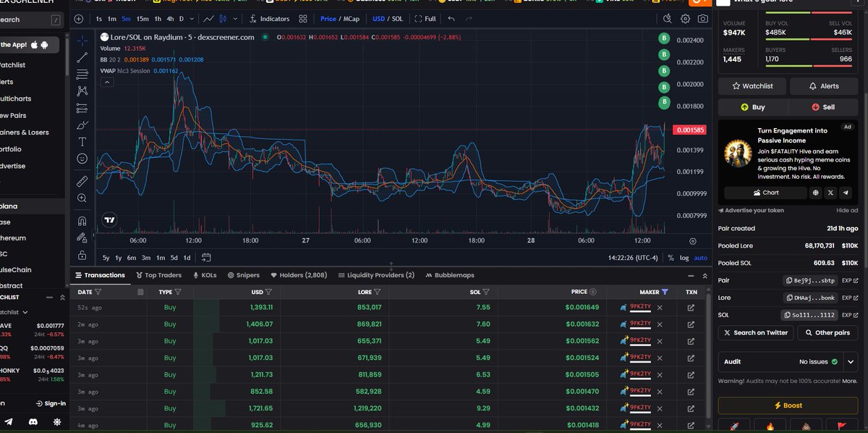Add the token to Watchlist
The image size is (868, 433).
pyautogui.click(x=752, y=85)
